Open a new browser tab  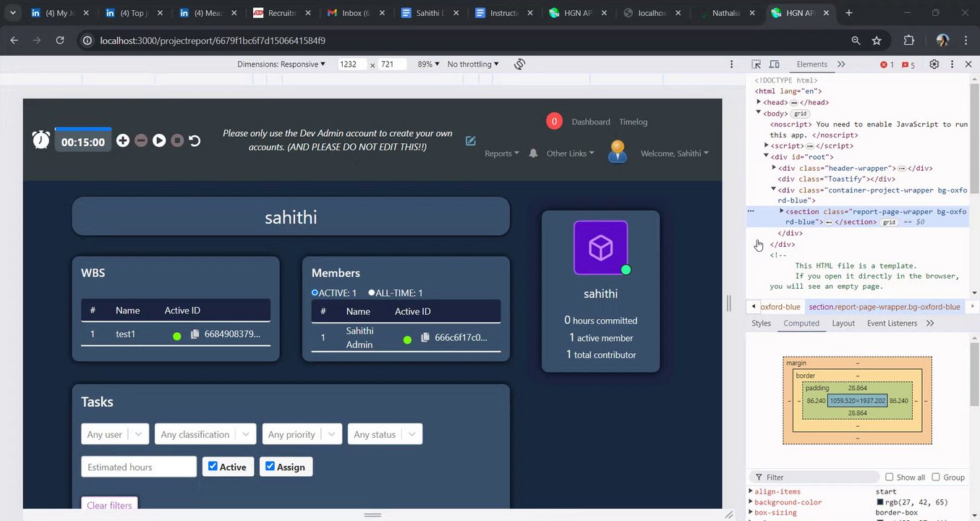[x=849, y=13]
